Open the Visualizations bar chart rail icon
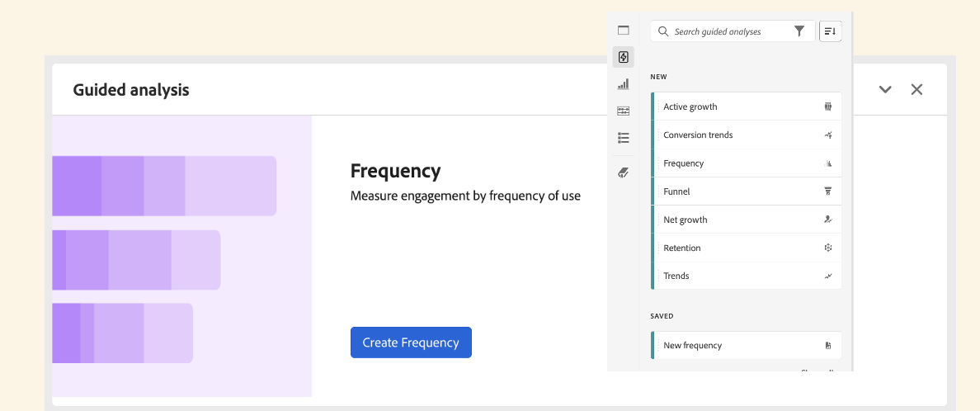This screenshot has height=411, width=980. pyautogui.click(x=623, y=84)
